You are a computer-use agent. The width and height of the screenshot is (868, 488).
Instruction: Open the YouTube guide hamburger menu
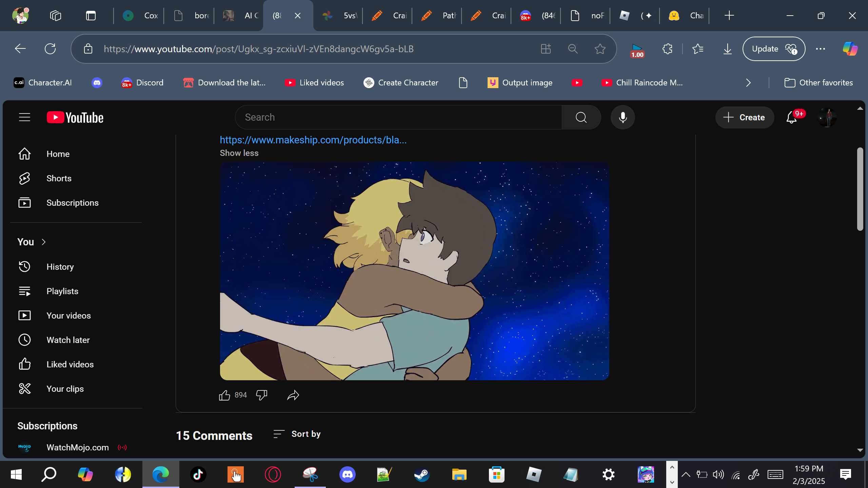24,117
